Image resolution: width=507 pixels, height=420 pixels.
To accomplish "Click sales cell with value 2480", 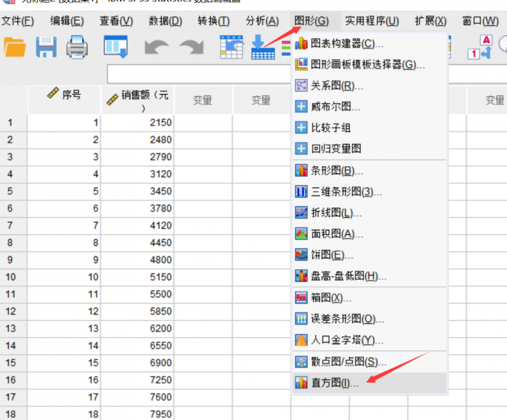I will pyautogui.click(x=137, y=140).
